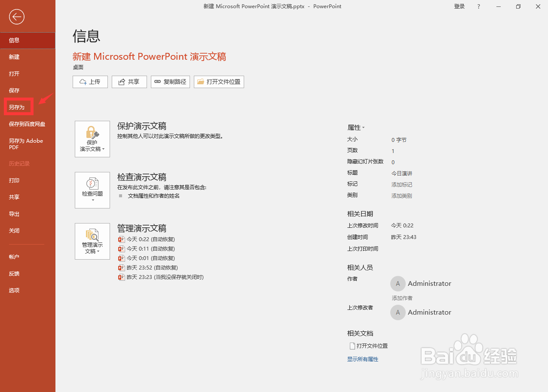The image size is (548, 392).
Task: Click the help question mark icon
Action: pyautogui.click(x=479, y=6)
